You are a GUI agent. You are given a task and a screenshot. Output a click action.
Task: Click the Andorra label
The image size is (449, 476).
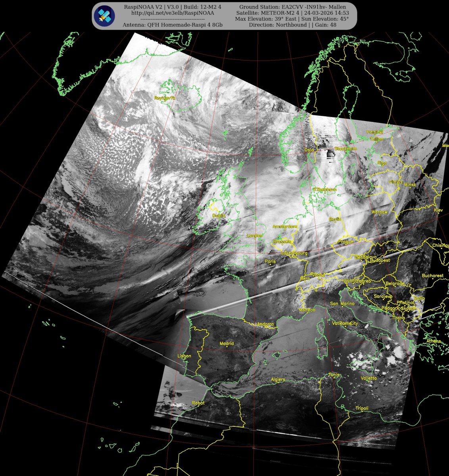tap(265, 324)
